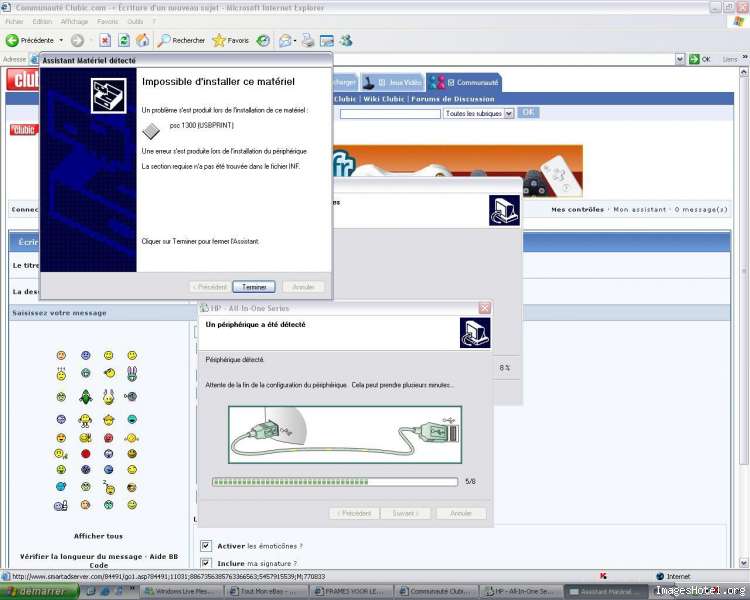Toggle the 'Activer les émoticônes' checkbox

(x=206, y=546)
